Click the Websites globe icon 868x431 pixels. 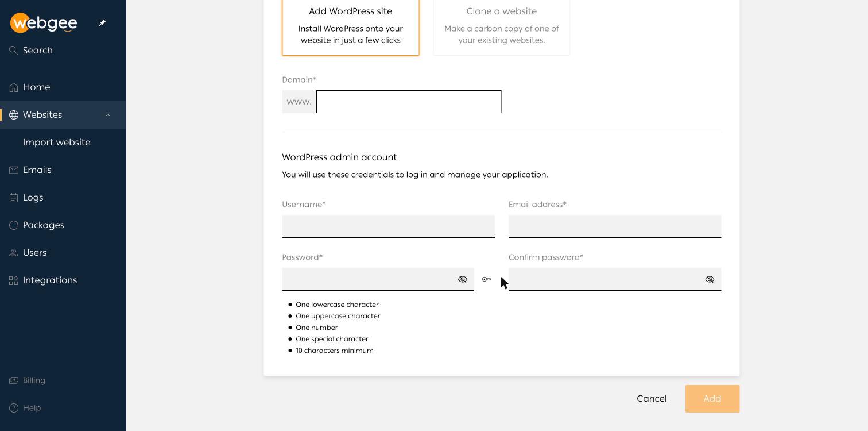click(14, 115)
